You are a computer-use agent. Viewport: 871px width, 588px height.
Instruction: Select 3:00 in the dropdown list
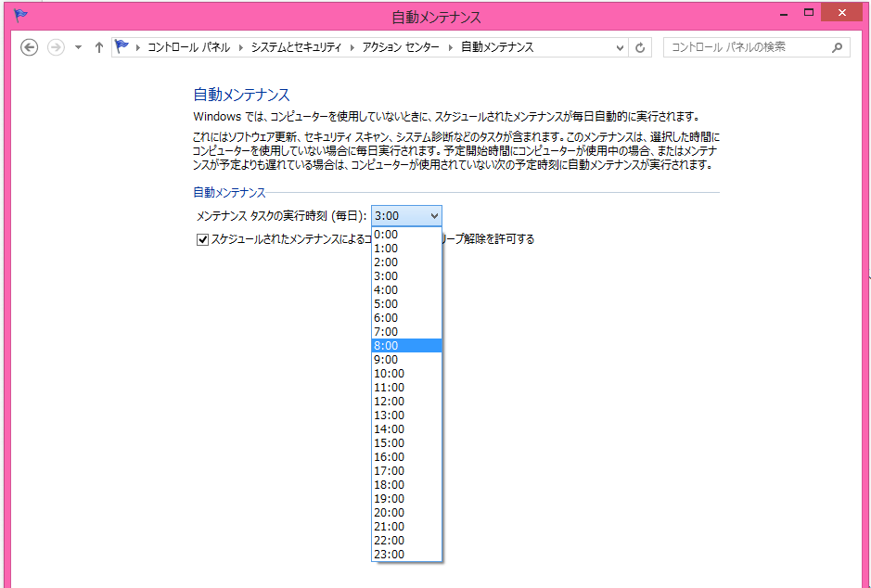pyautogui.click(x=406, y=276)
